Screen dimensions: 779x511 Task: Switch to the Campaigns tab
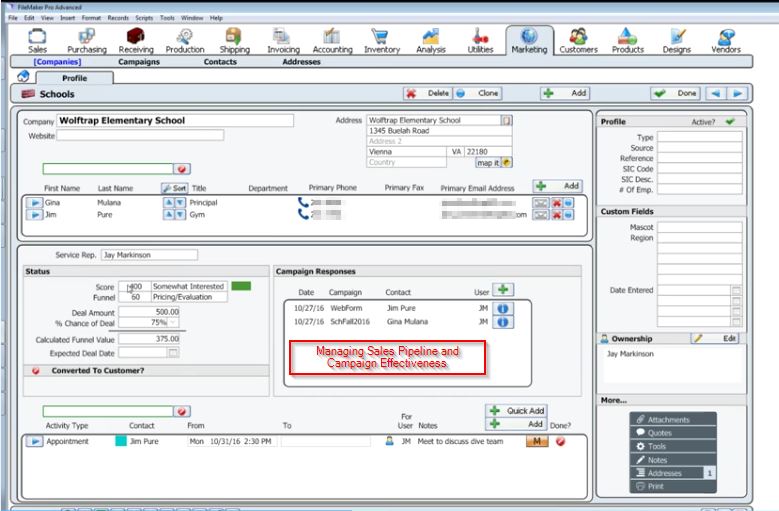[x=139, y=62]
